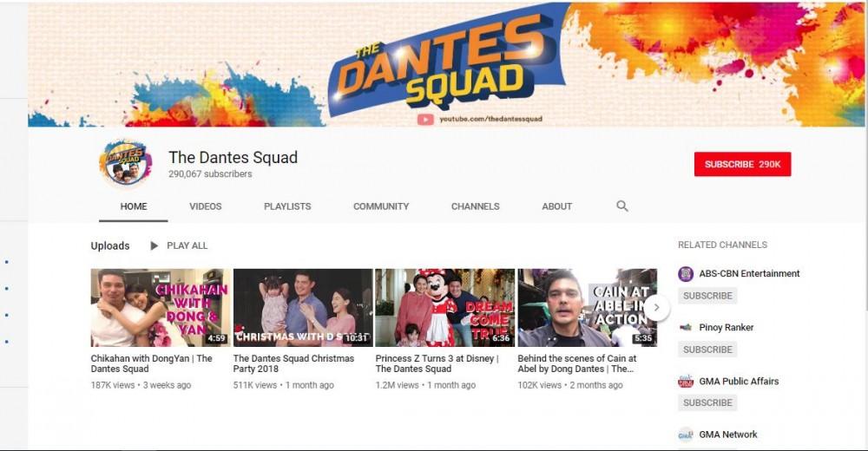Open Princess Z Turns 3 at Disney thumbnail
The image size is (868, 451).
point(444,308)
